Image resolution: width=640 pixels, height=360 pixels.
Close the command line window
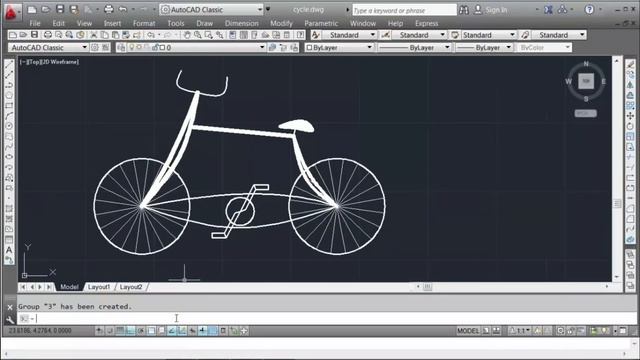(10, 307)
